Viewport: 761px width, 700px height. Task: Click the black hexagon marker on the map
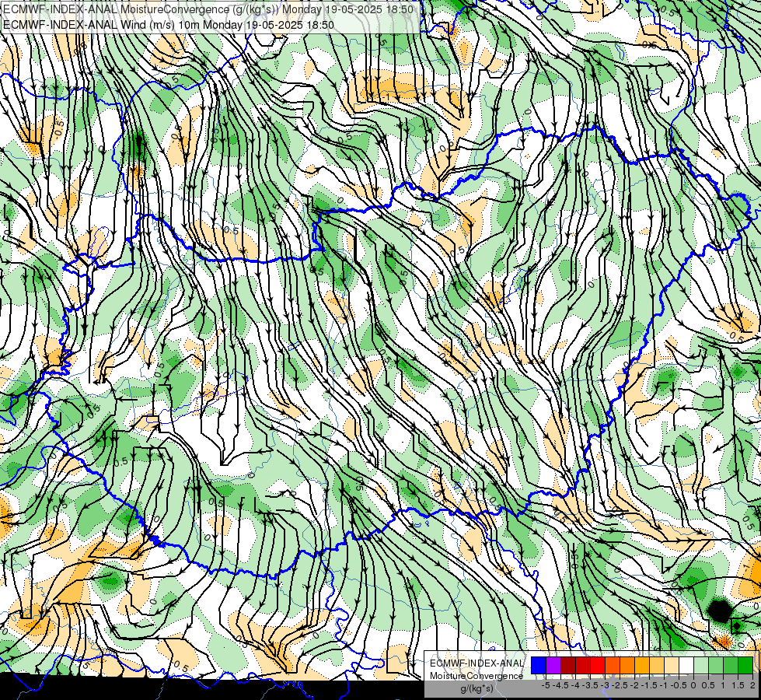click(x=721, y=611)
